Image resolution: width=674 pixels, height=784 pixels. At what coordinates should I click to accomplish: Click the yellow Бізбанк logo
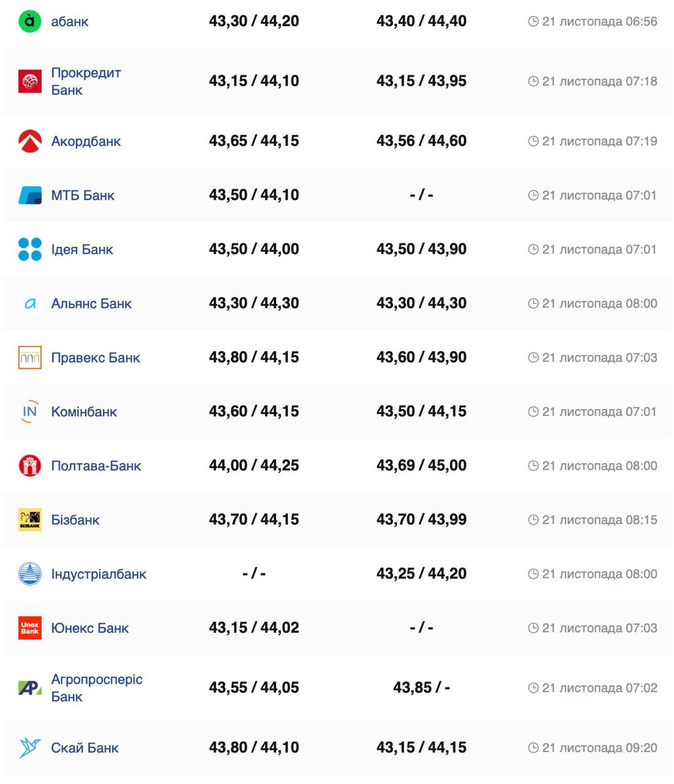tap(29, 520)
